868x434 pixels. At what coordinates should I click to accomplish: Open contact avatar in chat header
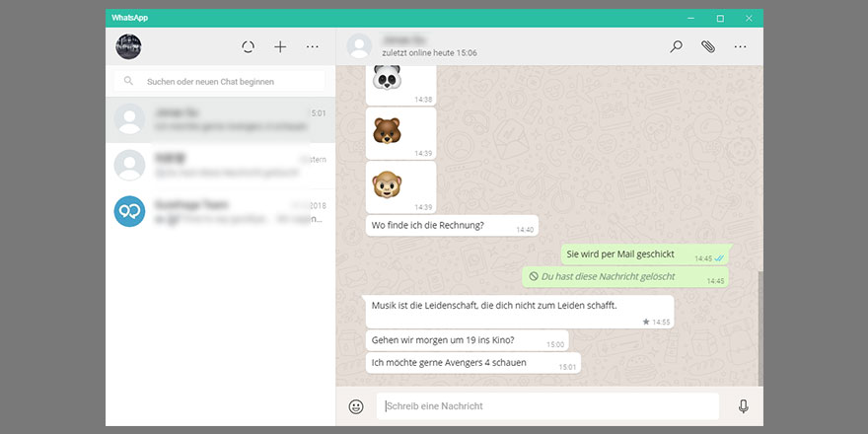pos(359,46)
